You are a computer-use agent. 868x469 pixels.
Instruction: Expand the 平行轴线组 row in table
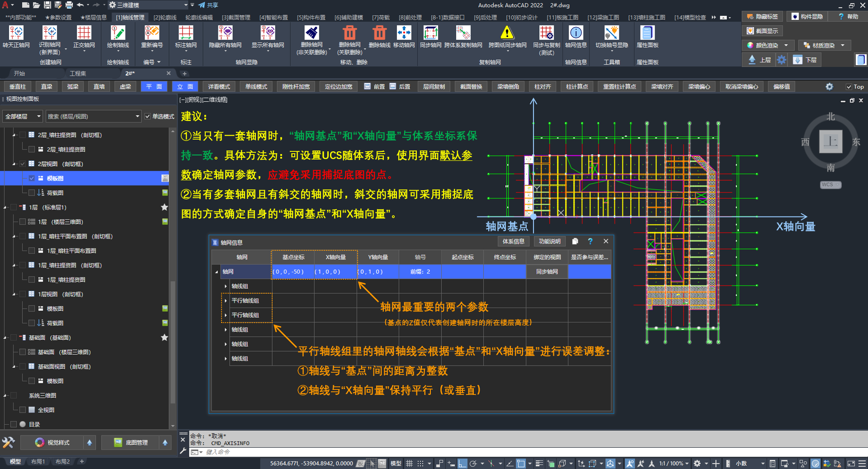point(226,301)
